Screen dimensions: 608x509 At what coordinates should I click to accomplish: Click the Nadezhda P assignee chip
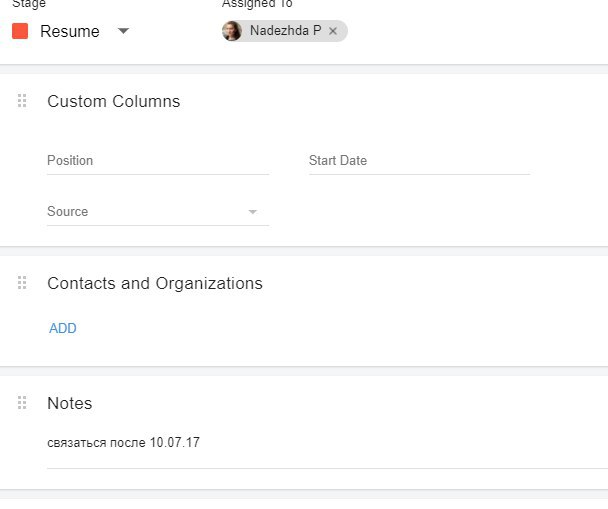285,31
